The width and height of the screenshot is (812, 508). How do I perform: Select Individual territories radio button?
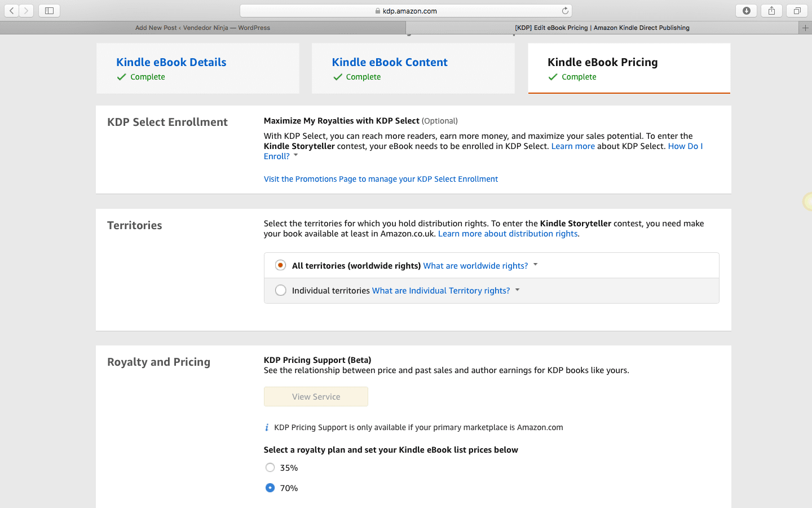coord(280,291)
